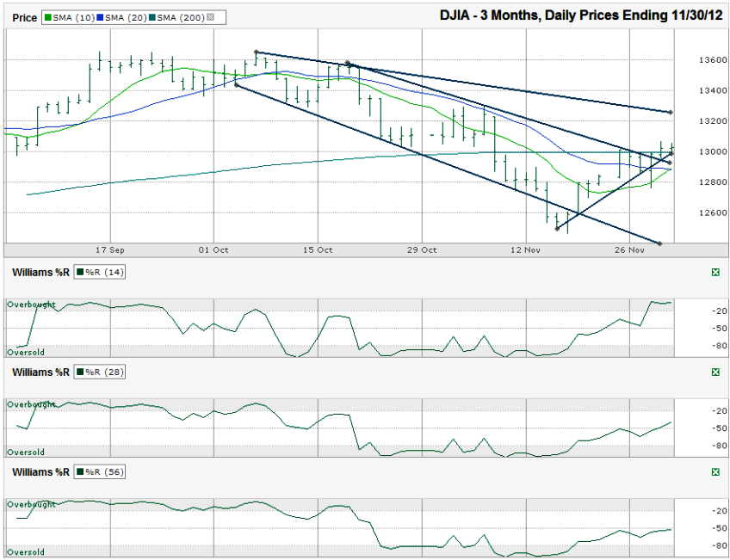Click Overbought label in %R (28) panel
730x560 pixels.
[x=31, y=404]
